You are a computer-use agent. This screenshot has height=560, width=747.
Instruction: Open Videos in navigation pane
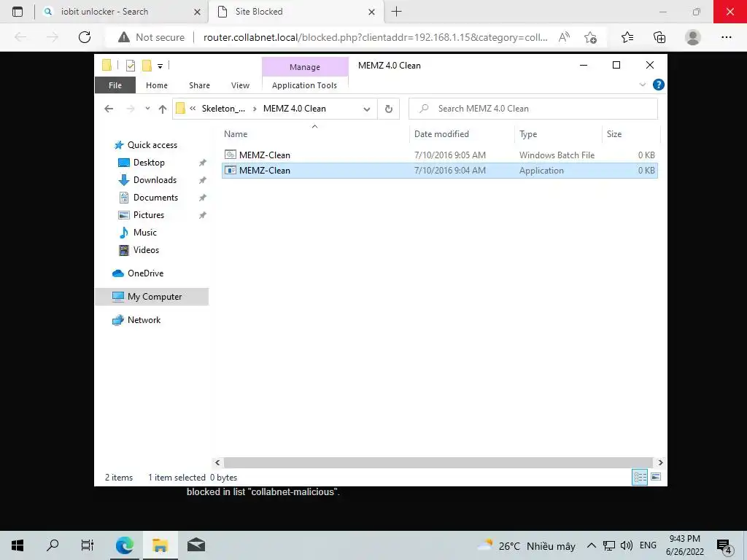146,250
